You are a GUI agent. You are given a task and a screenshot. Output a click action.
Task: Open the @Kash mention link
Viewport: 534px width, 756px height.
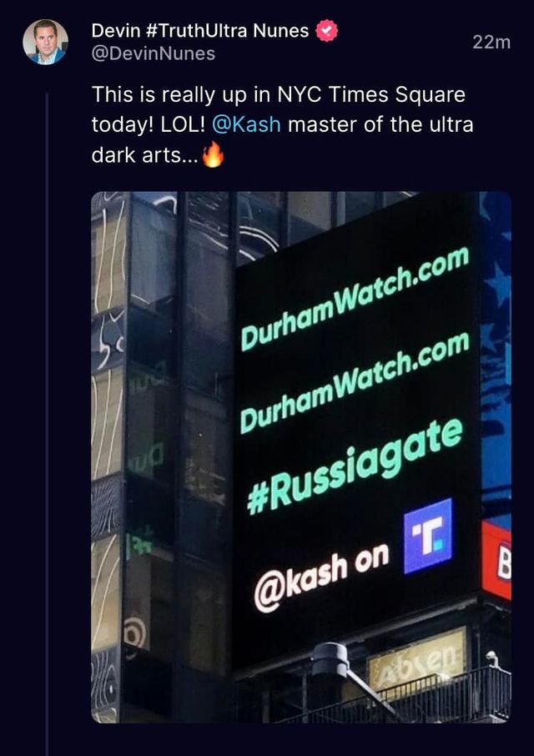pyautogui.click(x=246, y=124)
